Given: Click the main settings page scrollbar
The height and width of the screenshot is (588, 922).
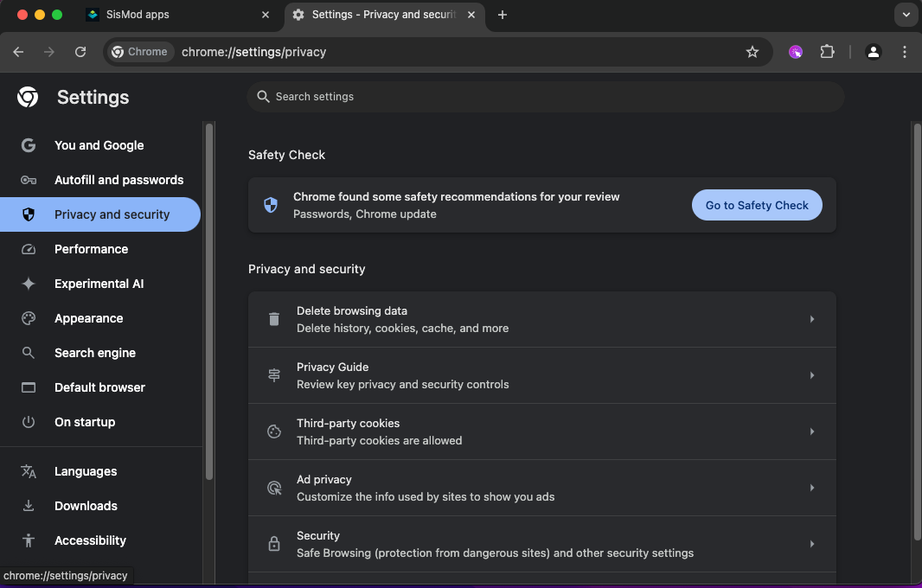Looking at the screenshot, I should (x=918, y=332).
